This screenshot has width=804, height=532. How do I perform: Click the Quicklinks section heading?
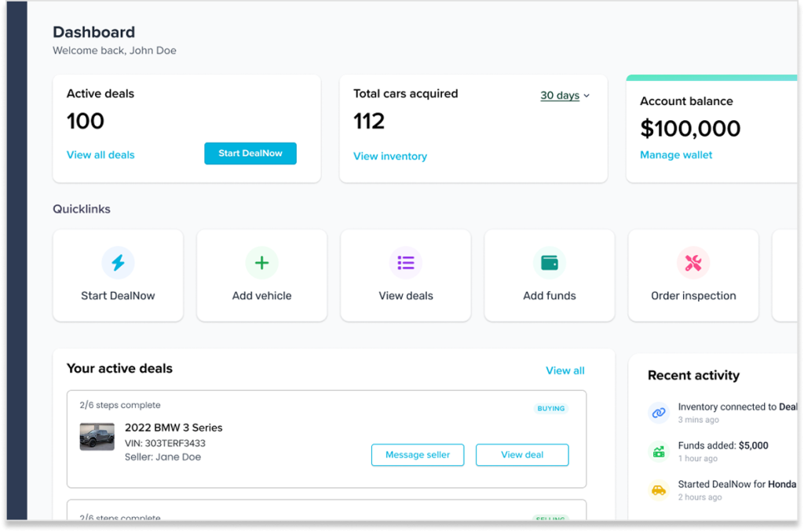point(82,209)
